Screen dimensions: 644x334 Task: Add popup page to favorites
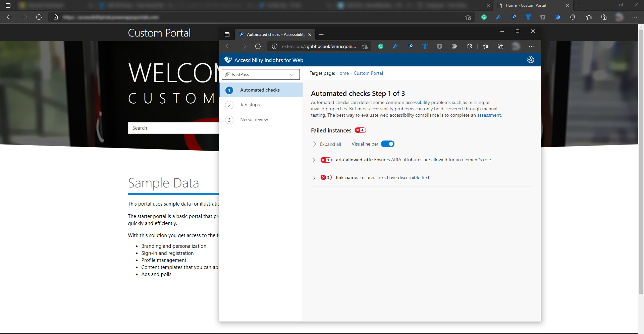pyautogui.click(x=365, y=47)
